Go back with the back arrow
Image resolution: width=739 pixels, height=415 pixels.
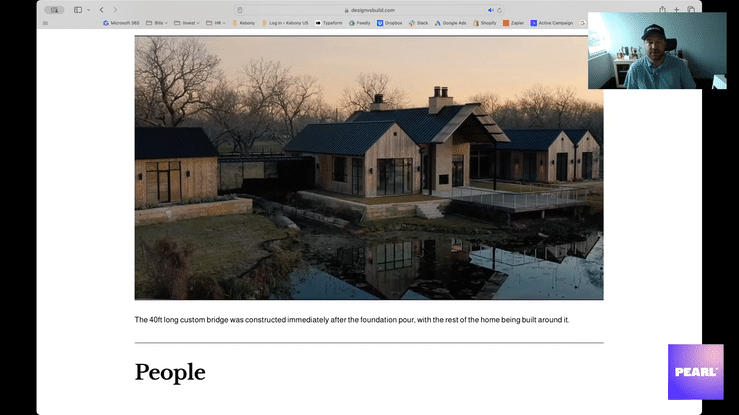coord(101,10)
